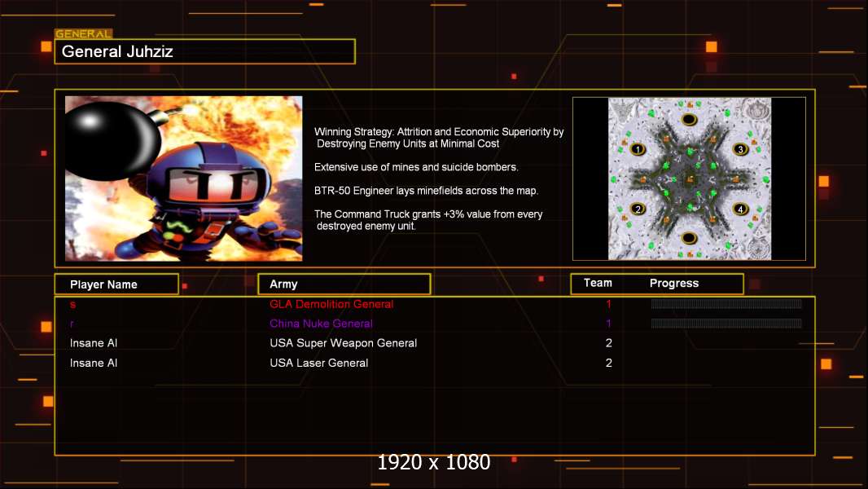Click the empty black oval slot at the minimap top
Viewport: 868px width, 489px height.
[689, 119]
